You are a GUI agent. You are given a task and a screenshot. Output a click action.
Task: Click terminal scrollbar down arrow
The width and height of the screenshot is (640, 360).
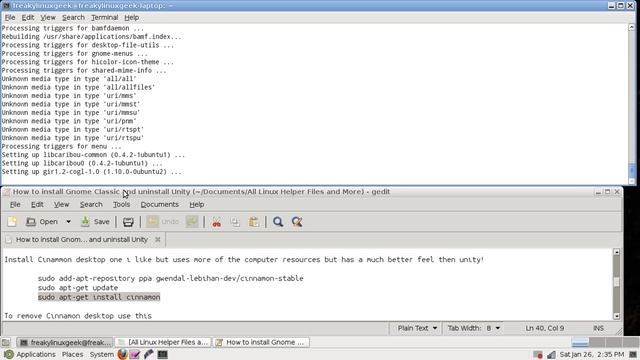coord(631,181)
